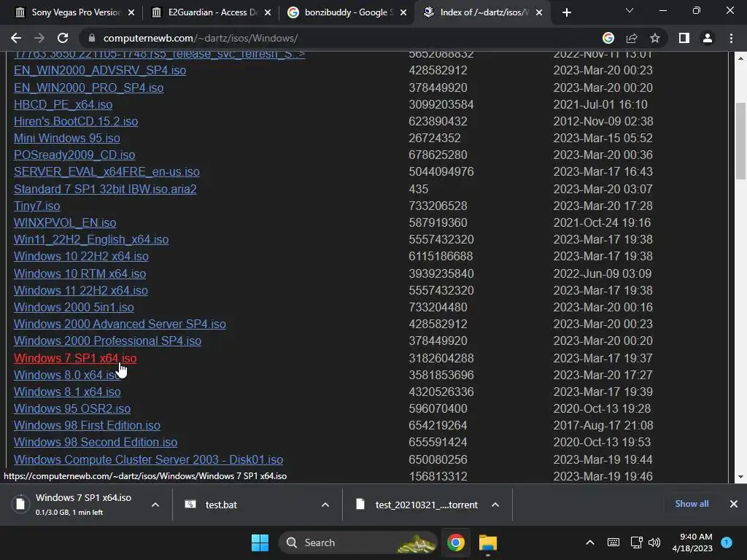Open the test.bat downloaded file
The height and width of the screenshot is (560, 747).
click(220, 505)
